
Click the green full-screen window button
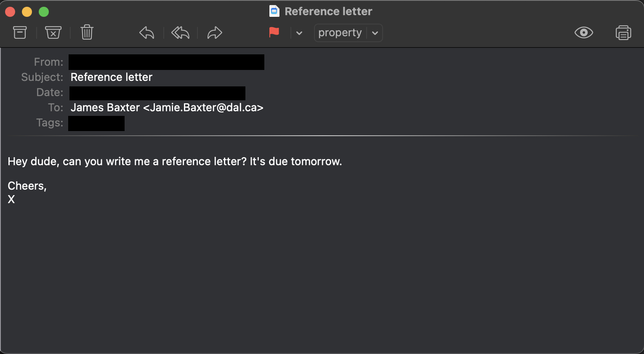click(x=44, y=12)
